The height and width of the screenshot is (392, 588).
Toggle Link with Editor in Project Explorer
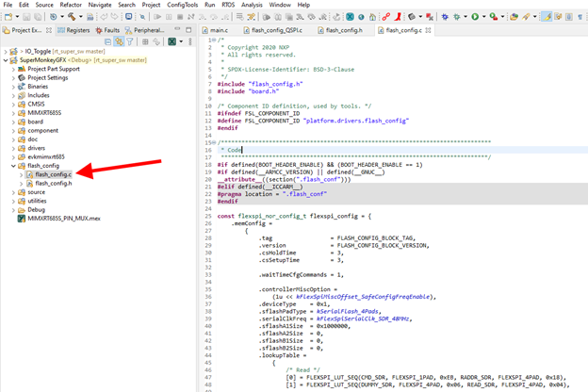click(x=120, y=42)
